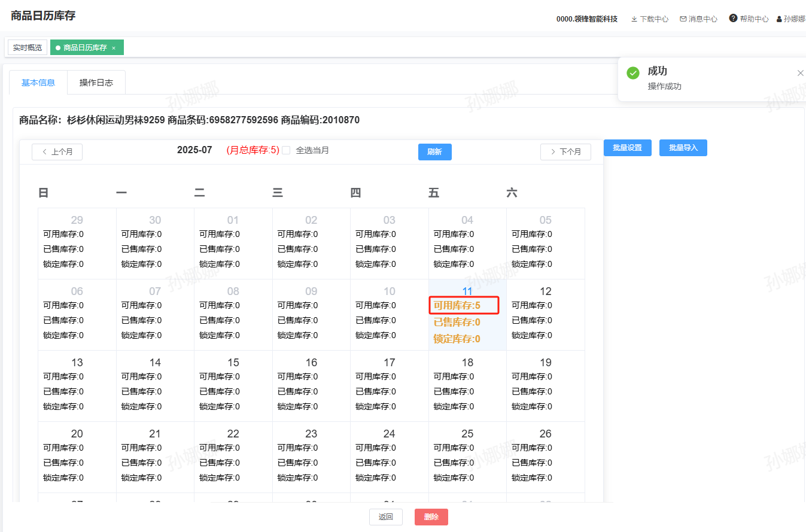Toggle the 全选当月 checkbox

(286, 150)
